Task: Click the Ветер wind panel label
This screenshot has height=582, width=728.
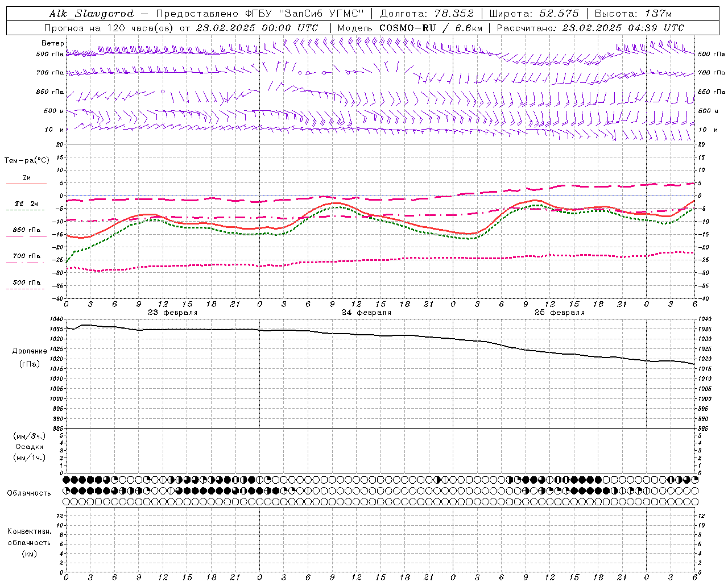Action: (53, 43)
